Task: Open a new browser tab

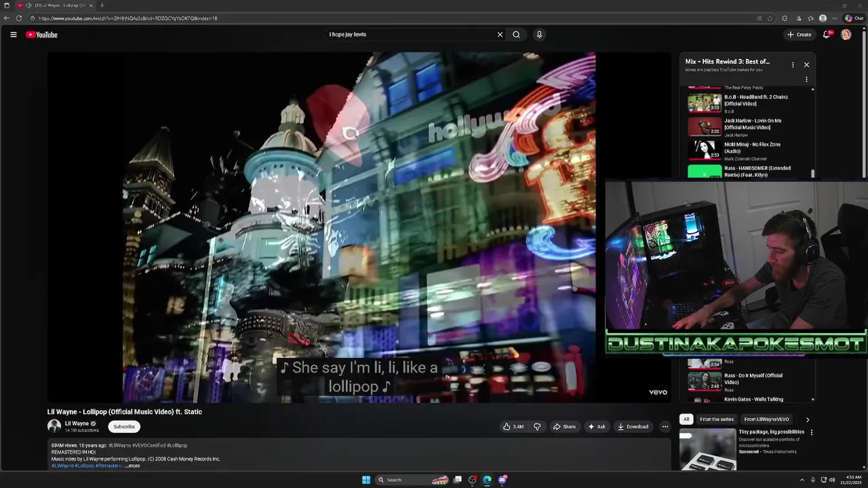Action: tap(102, 5)
